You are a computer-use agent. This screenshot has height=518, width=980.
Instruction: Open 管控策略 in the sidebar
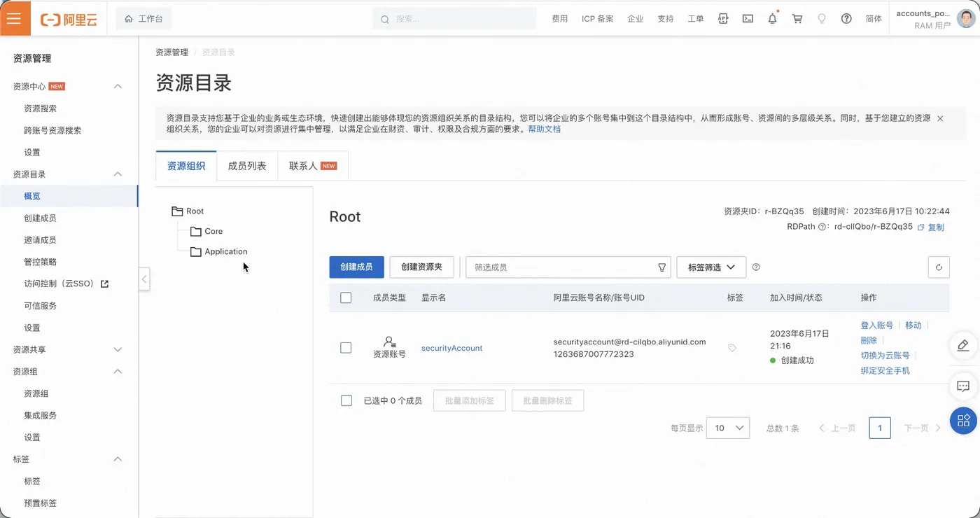[x=40, y=262]
